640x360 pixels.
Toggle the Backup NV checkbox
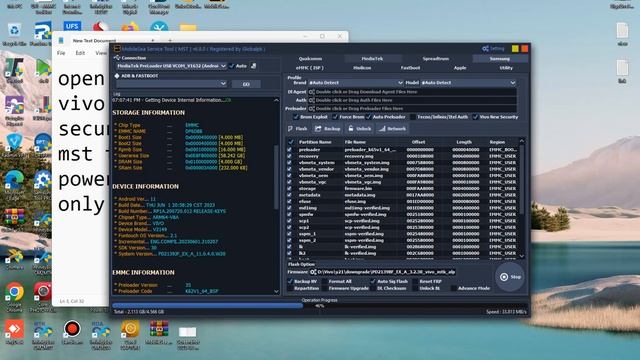(290, 281)
